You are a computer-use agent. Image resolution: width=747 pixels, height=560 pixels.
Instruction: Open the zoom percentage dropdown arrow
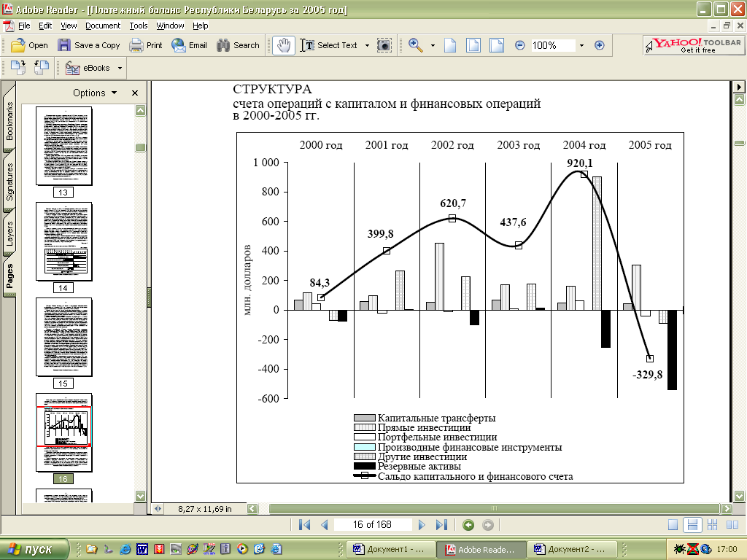coord(581,46)
